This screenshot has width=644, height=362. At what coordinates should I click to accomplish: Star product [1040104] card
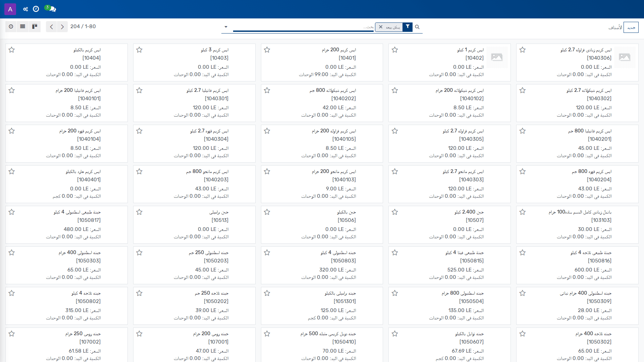coord(12,131)
